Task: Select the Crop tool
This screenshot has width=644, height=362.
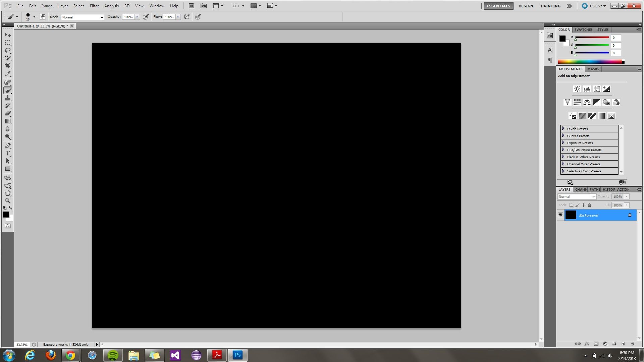Action: pos(8,66)
